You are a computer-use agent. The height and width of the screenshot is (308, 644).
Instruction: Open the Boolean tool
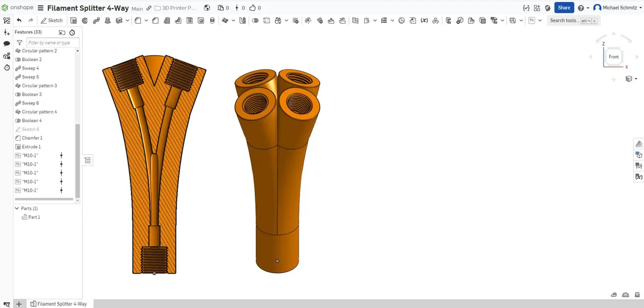point(256,20)
